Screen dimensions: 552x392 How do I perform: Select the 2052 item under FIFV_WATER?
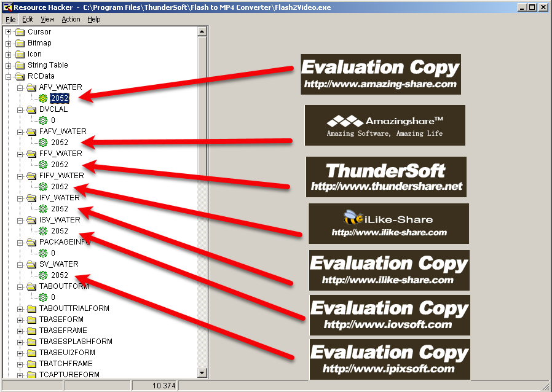click(x=60, y=187)
